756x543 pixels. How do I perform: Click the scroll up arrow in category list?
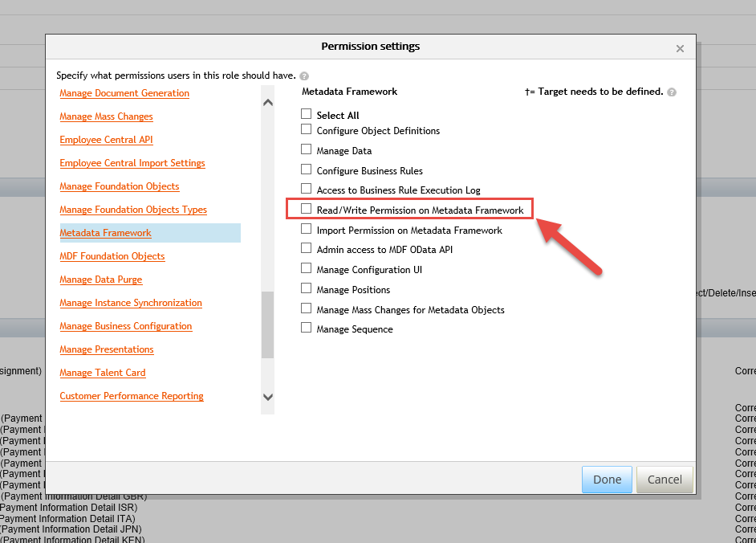268,102
